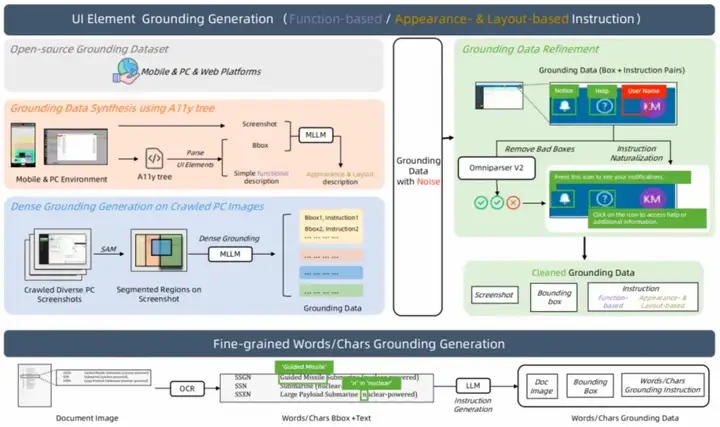Select the Segmented Regions on Screenshot image
The image size is (720, 427).
coord(159,250)
